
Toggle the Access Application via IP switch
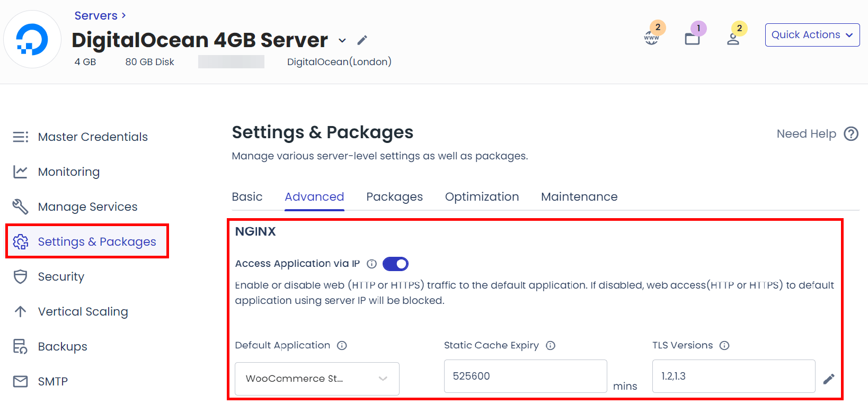click(395, 264)
